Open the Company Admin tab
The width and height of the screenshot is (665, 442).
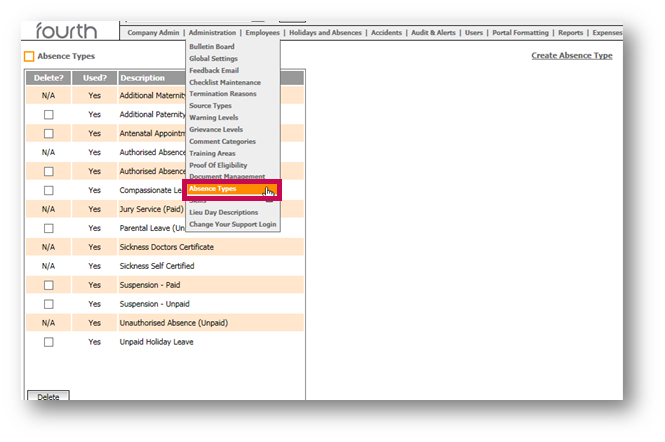click(153, 33)
